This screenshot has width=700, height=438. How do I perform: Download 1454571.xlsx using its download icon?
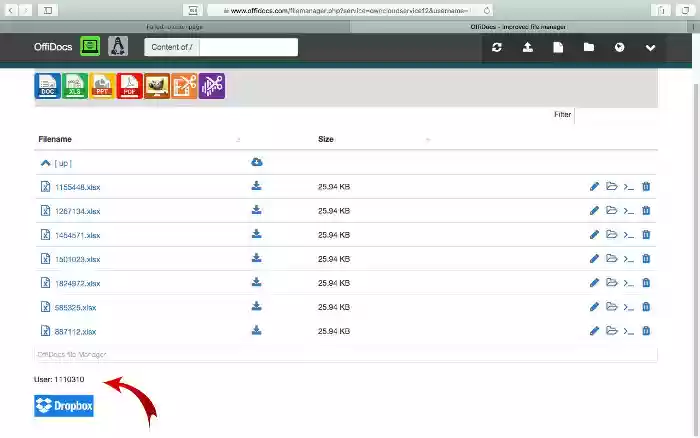click(256, 234)
